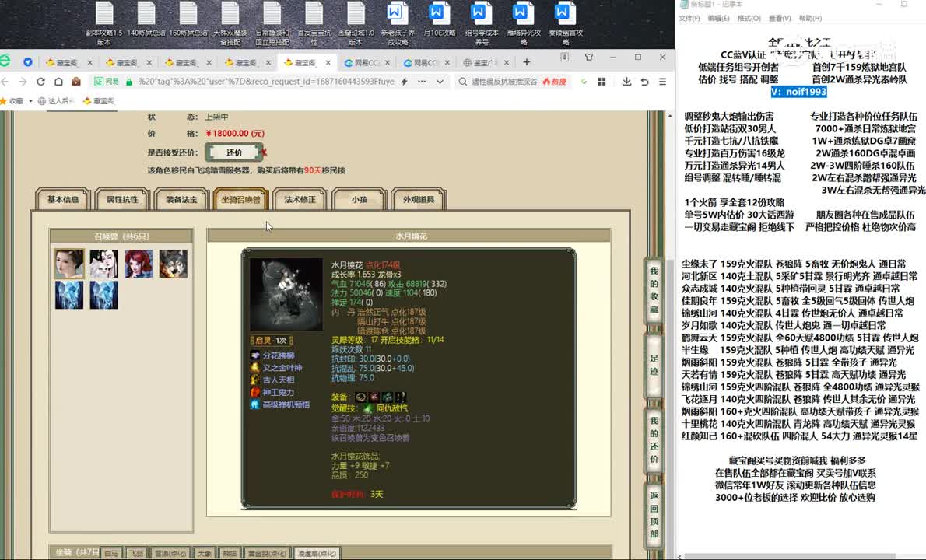The height and width of the screenshot is (560, 926).
Task: Click the 返回顶部 side button
Action: (x=654, y=515)
